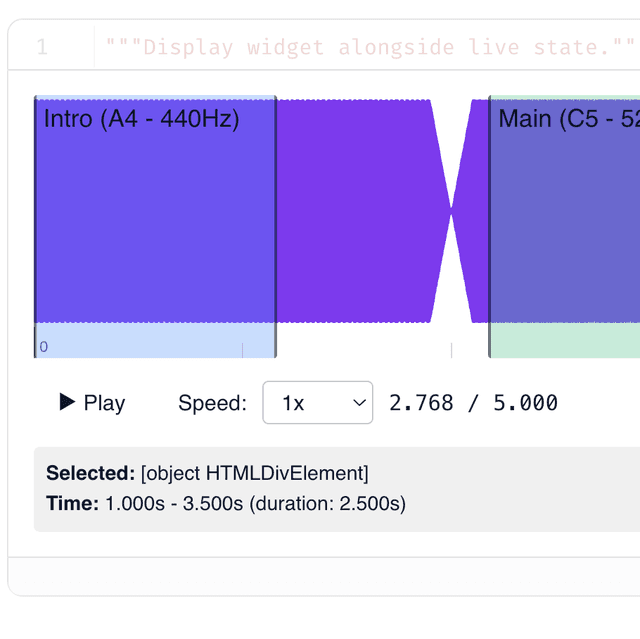The width and height of the screenshot is (640, 639).
Task: Seek to the waveform crossover point
Action: coord(451,211)
